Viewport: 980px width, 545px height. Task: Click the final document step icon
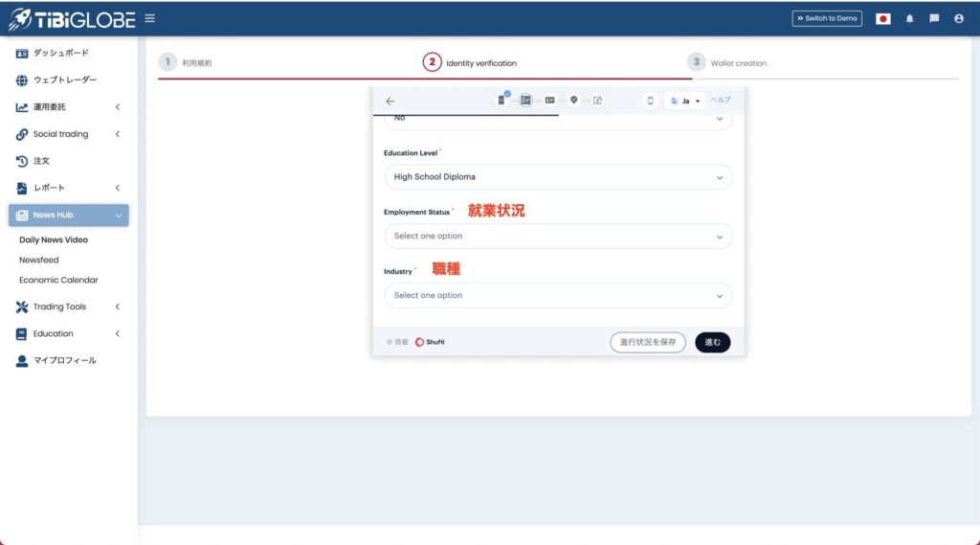(x=597, y=101)
